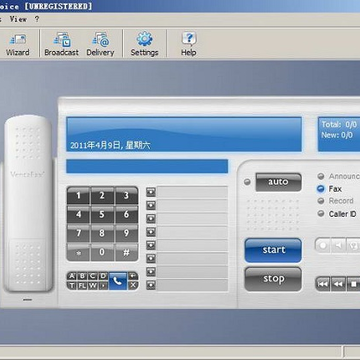Viewport: 360px width, 360px height.
Task: Click the X clear key near the call button
Action: [x=133, y=285]
